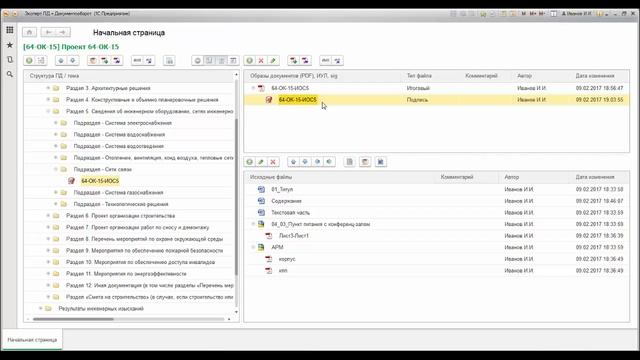Move structure item down with arrow icon
This screenshot has height=360, width=640.
[73, 61]
